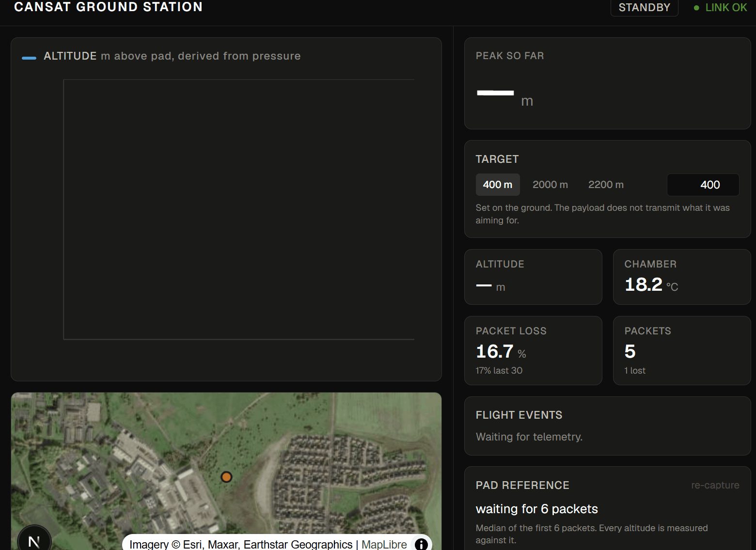Select the 400 m target preset
The height and width of the screenshot is (550, 756).
(498, 185)
